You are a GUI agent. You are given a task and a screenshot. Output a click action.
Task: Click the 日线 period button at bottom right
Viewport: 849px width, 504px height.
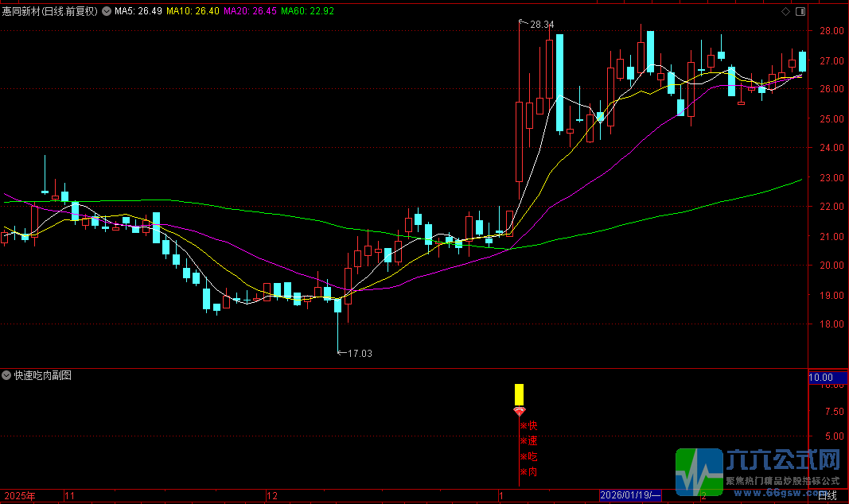click(x=827, y=495)
